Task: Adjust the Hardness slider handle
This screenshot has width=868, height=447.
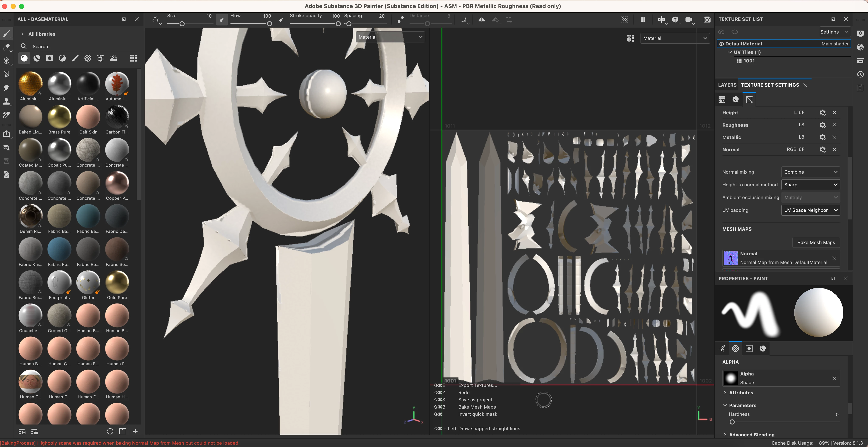Action: (x=732, y=422)
